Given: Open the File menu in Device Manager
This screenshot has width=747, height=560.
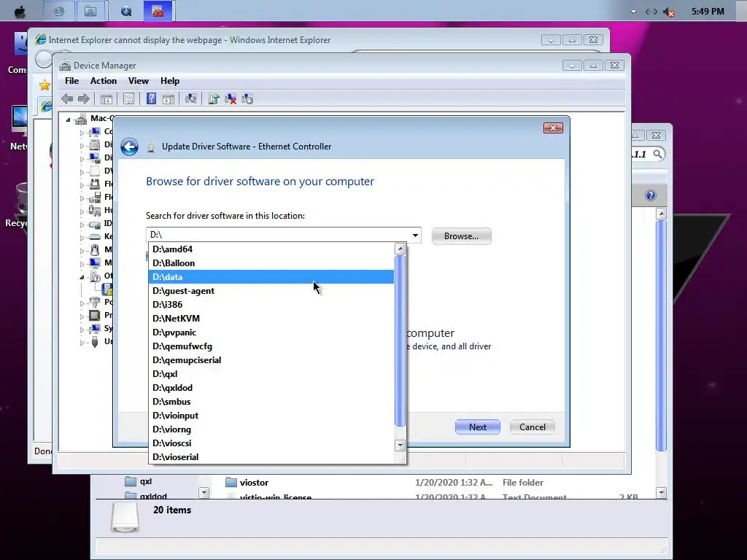Looking at the screenshot, I should (x=72, y=81).
